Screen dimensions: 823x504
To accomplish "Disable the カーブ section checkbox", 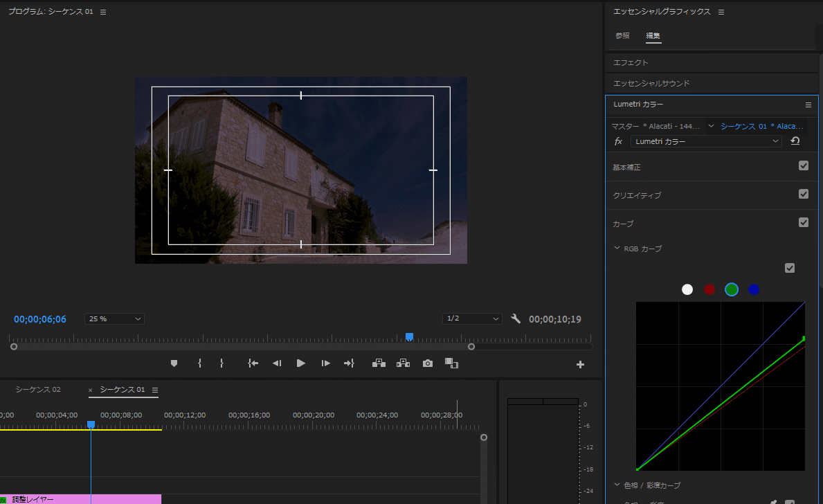I will pyautogui.click(x=804, y=223).
